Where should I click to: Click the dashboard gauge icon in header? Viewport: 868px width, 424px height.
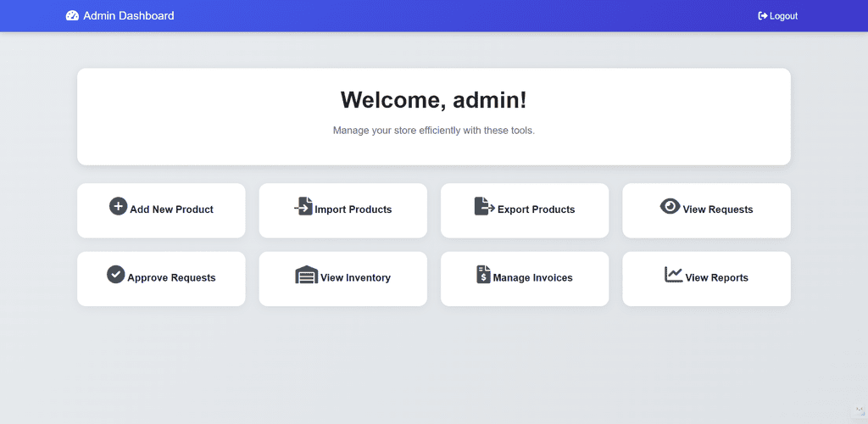pos(72,15)
